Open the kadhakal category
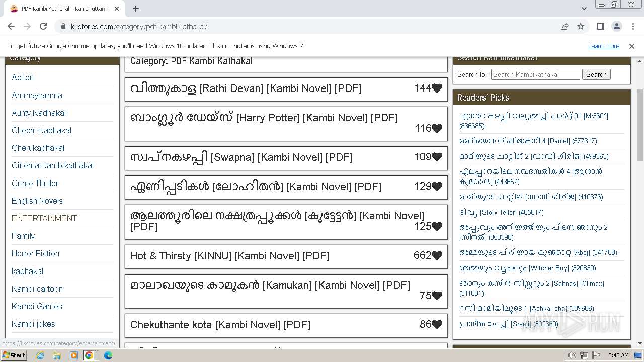This screenshot has width=644, height=362. tap(28, 271)
